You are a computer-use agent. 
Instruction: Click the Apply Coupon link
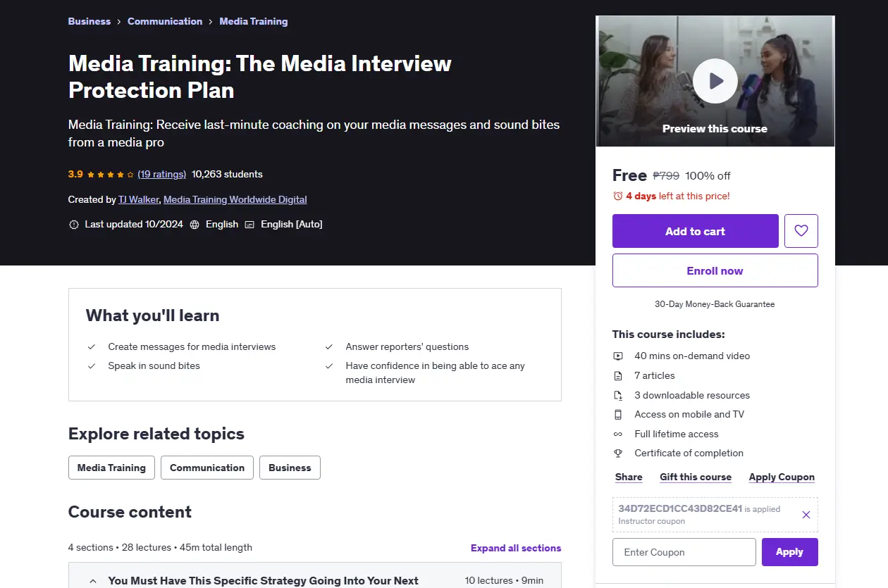coord(782,477)
